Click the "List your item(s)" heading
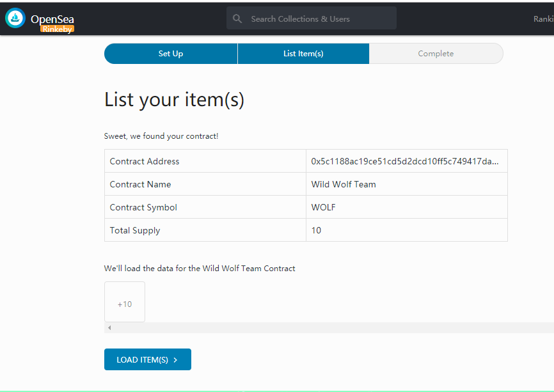Image resolution: width=554 pixels, height=392 pixels. [174, 100]
